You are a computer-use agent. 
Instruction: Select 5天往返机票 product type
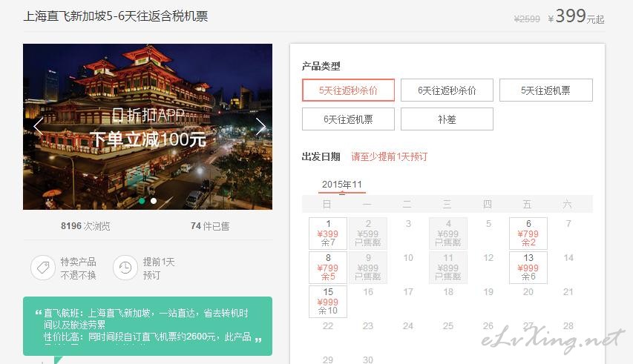tap(545, 90)
